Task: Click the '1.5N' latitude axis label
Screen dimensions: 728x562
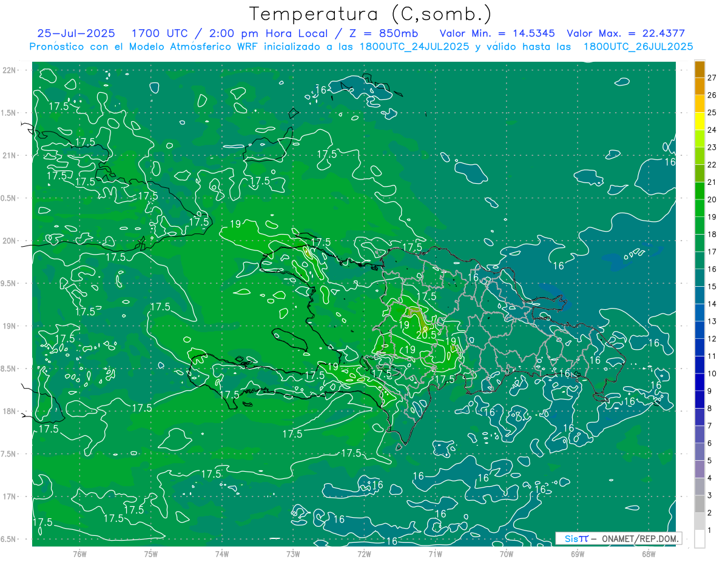Action: click(9, 113)
